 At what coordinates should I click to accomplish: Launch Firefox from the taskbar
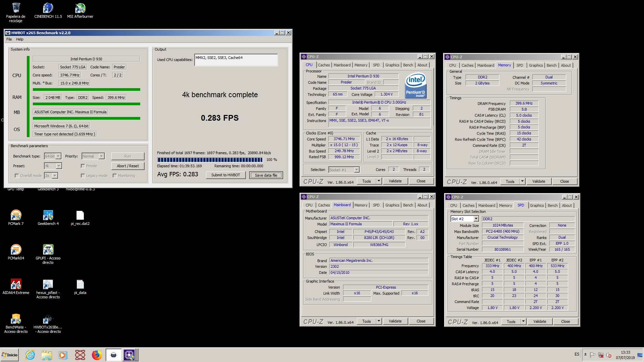[x=97, y=355]
